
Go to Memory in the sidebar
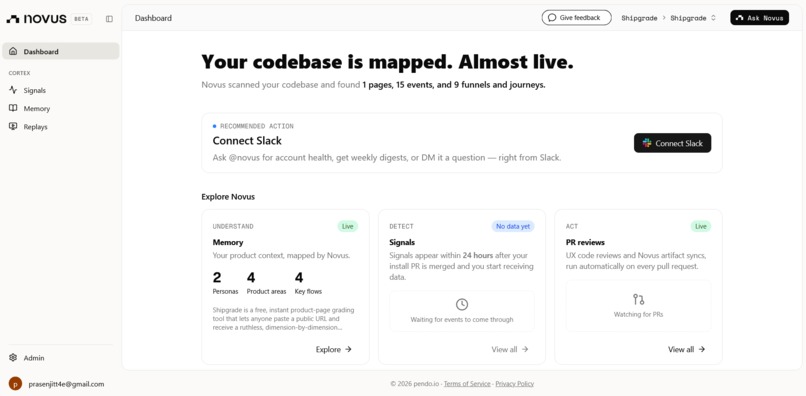61,109
